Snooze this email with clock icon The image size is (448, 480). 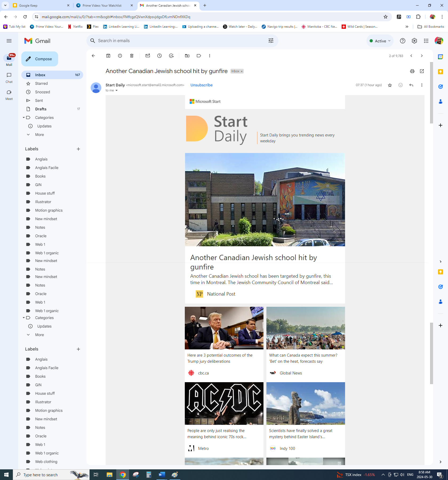point(159,56)
